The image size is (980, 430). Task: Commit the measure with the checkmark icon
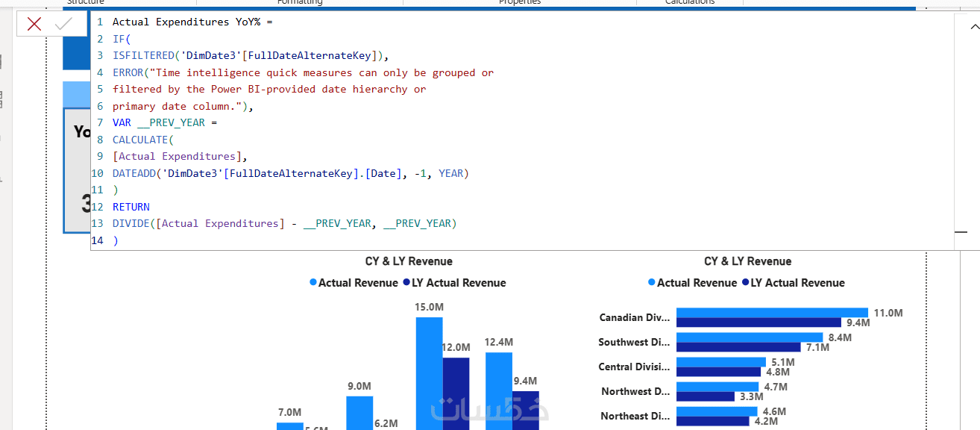[x=64, y=24]
